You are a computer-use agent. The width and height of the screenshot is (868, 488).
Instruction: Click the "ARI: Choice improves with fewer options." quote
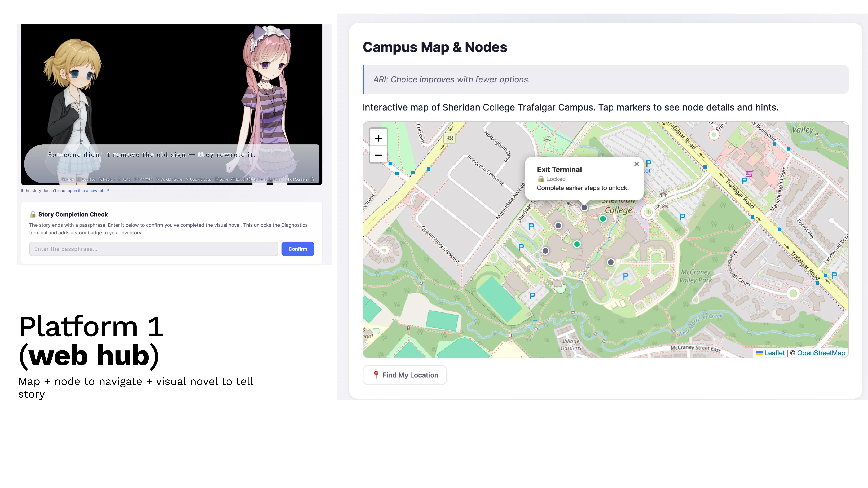pyautogui.click(x=451, y=79)
